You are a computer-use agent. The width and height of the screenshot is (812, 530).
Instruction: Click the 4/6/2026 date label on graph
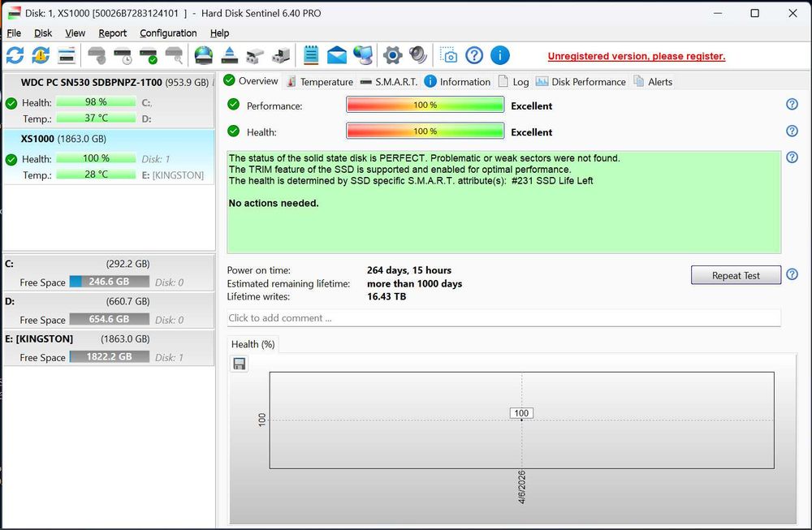point(521,487)
